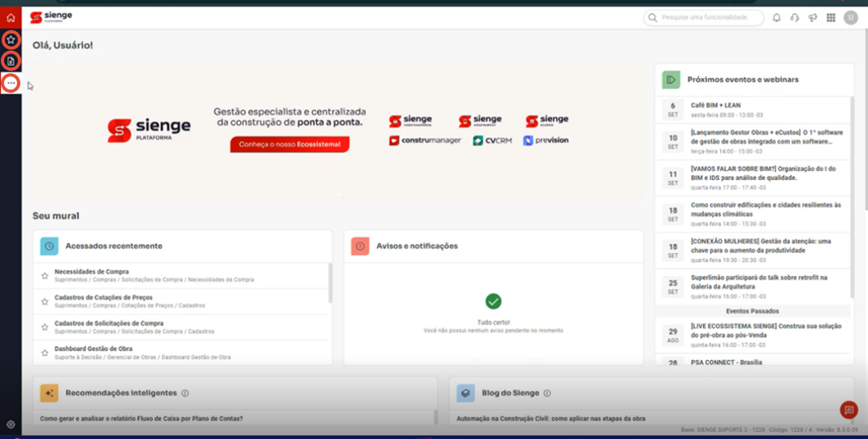
Task: Click the '6 SET' date badge
Action: (673, 110)
